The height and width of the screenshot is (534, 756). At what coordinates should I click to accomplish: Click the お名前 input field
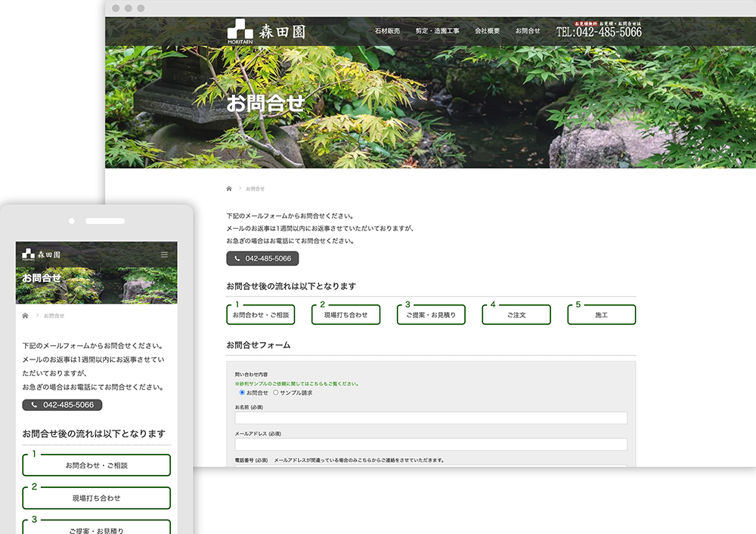pos(431,418)
